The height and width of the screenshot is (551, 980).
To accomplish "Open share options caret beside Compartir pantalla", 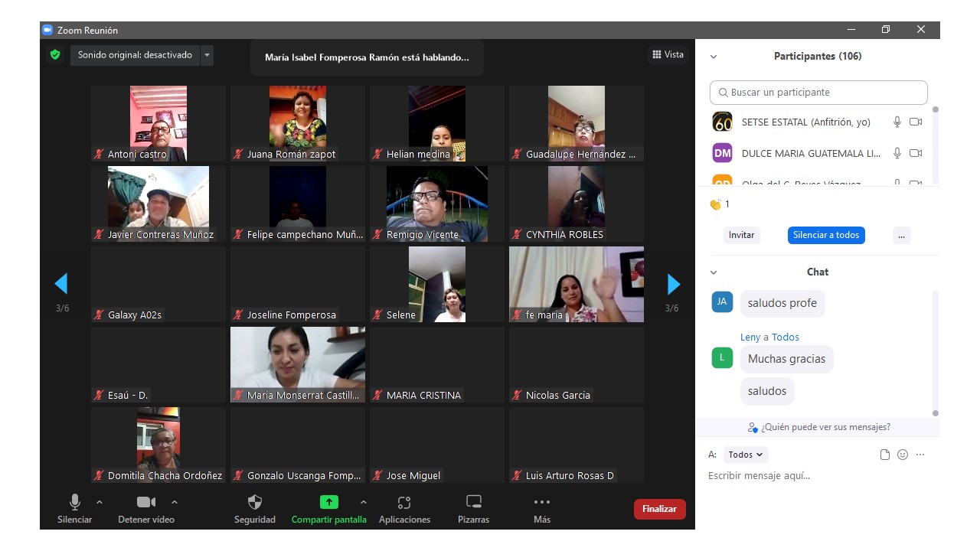I will tap(364, 502).
